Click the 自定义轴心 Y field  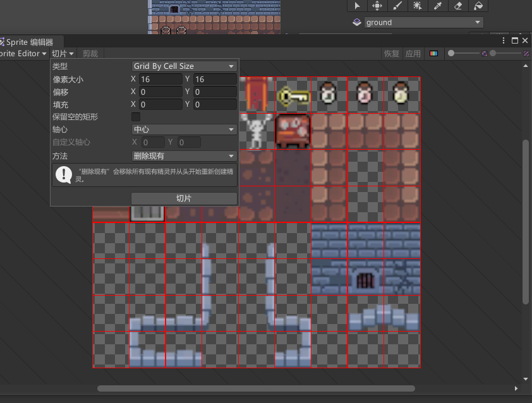[189, 142]
